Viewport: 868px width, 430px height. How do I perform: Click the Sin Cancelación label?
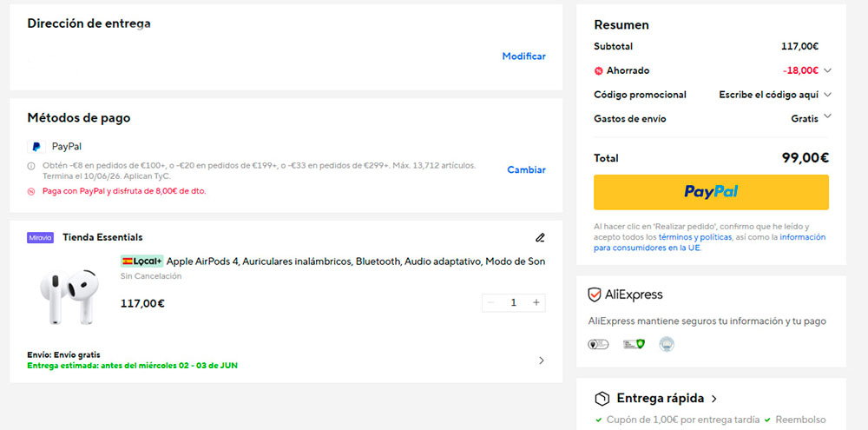151,276
